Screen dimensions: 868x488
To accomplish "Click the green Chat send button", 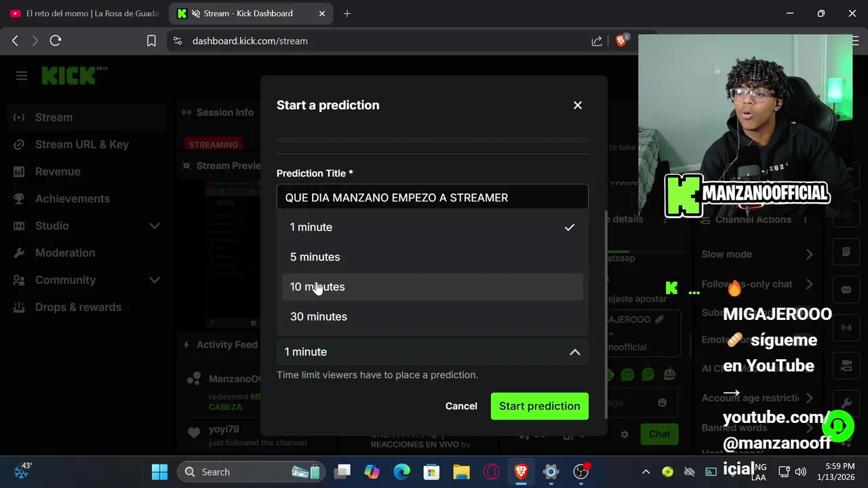I will 659,434.
